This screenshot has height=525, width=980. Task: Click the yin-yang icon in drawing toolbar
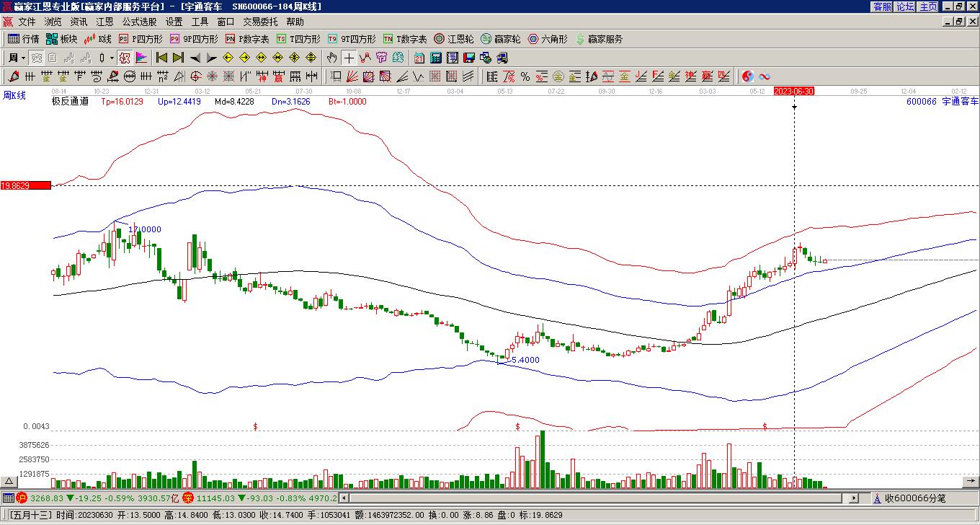pyautogui.click(x=747, y=76)
